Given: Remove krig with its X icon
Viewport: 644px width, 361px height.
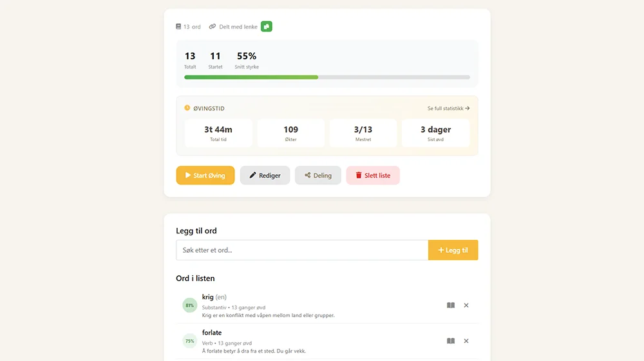Looking at the screenshot, I should (466, 306).
